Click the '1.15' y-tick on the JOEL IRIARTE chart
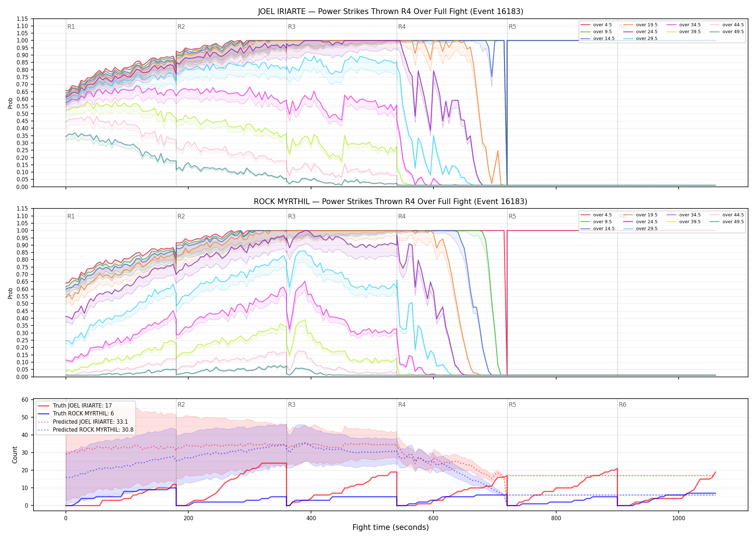This screenshot has height=540, width=756. coord(22,19)
